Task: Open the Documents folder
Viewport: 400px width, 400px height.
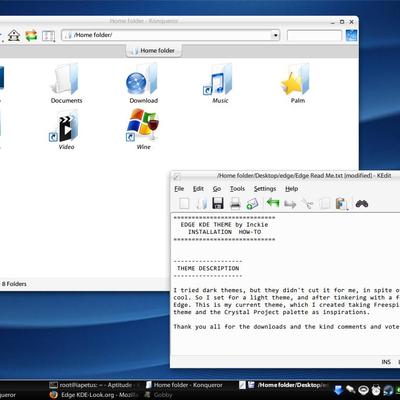Action: (x=66, y=84)
